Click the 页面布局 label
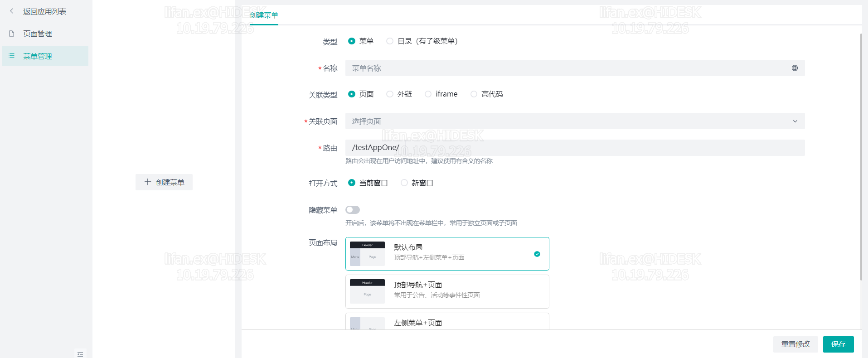 click(x=323, y=243)
